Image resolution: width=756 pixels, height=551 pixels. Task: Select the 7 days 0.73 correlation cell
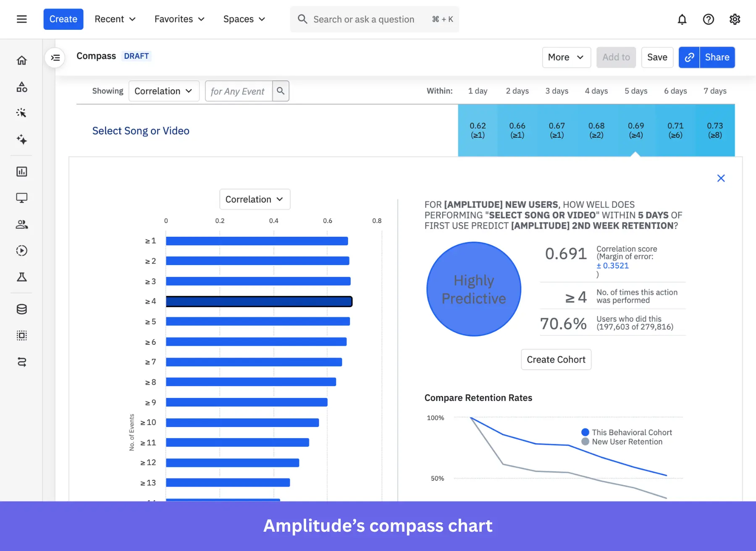click(715, 130)
